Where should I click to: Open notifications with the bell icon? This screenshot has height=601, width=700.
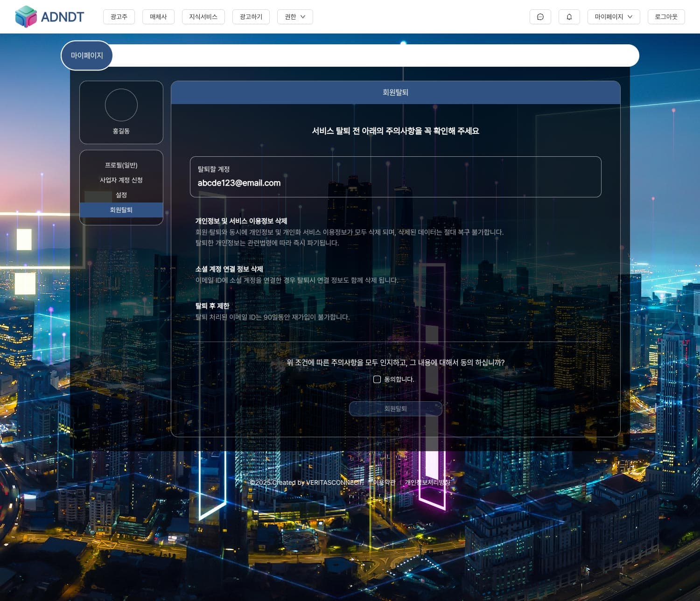click(x=569, y=17)
